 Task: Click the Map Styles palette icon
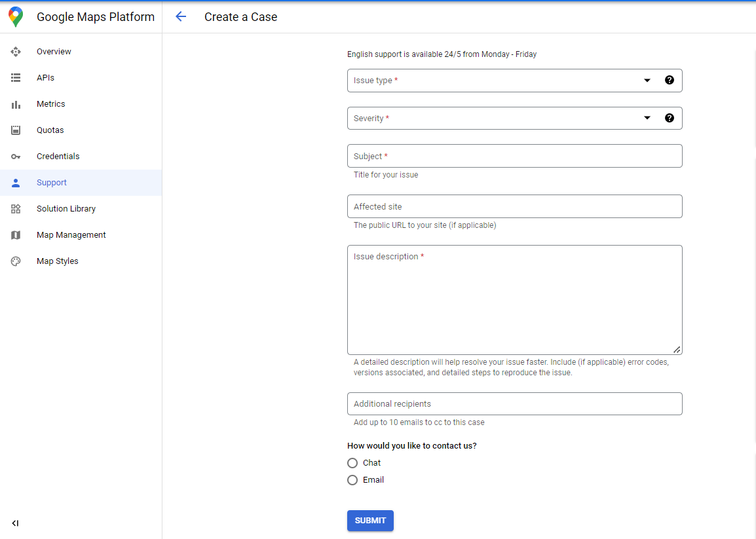(16, 261)
